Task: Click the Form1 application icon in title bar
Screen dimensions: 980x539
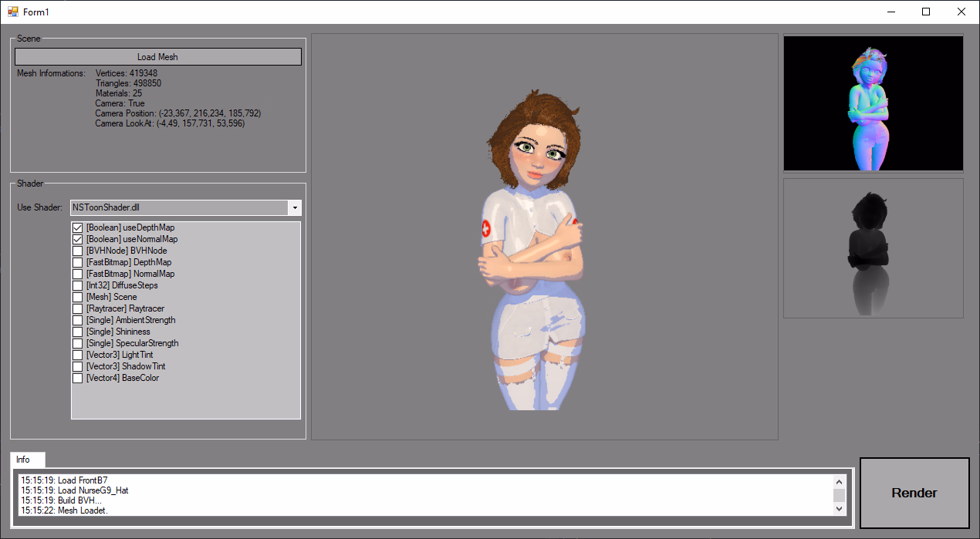Action: 12,12
